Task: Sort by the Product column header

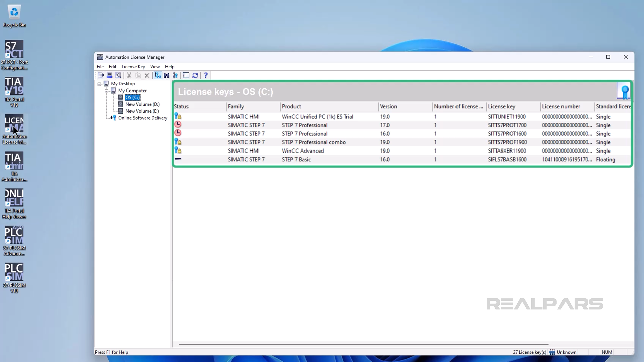Action: (x=329, y=106)
